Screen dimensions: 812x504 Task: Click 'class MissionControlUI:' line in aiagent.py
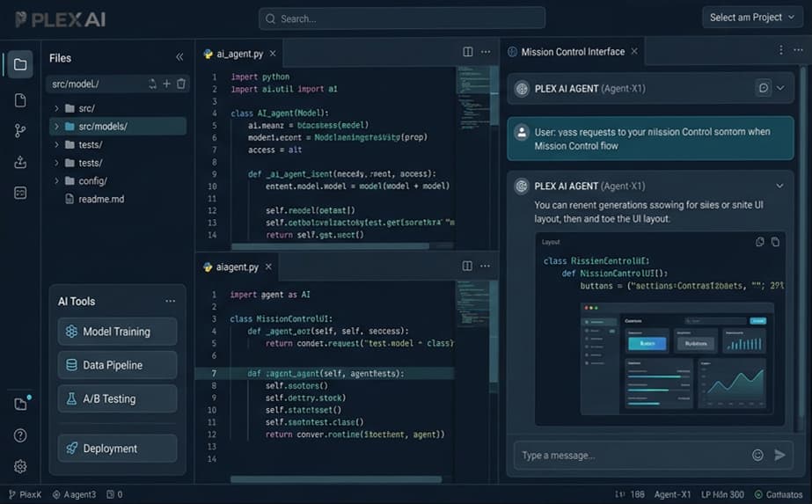(282, 318)
